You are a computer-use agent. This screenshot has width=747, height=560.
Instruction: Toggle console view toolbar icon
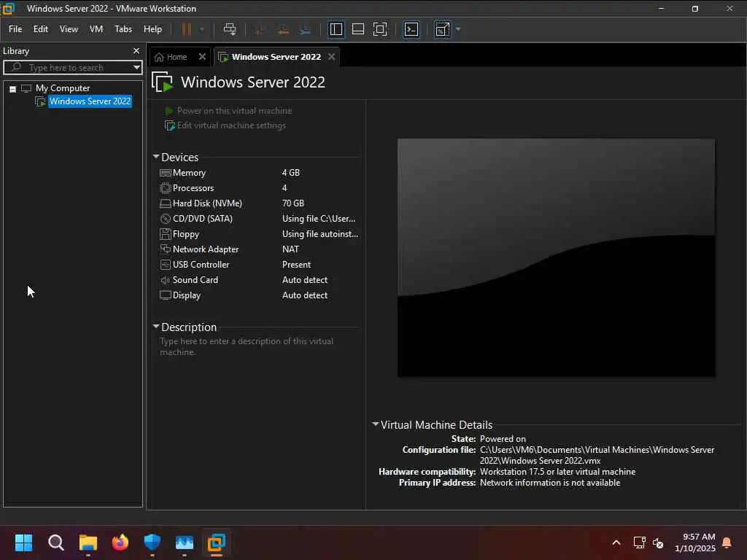pos(411,29)
